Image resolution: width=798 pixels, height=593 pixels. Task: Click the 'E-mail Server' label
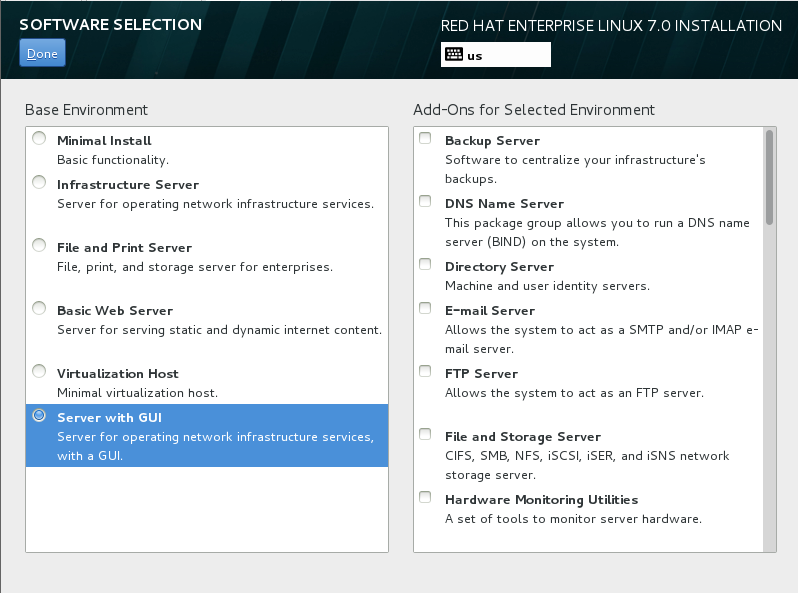click(490, 310)
